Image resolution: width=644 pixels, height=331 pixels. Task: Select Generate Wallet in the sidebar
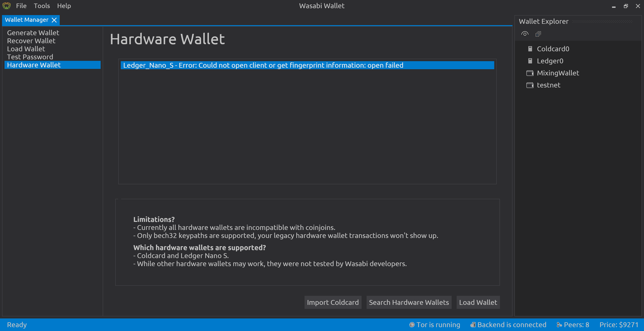(33, 33)
